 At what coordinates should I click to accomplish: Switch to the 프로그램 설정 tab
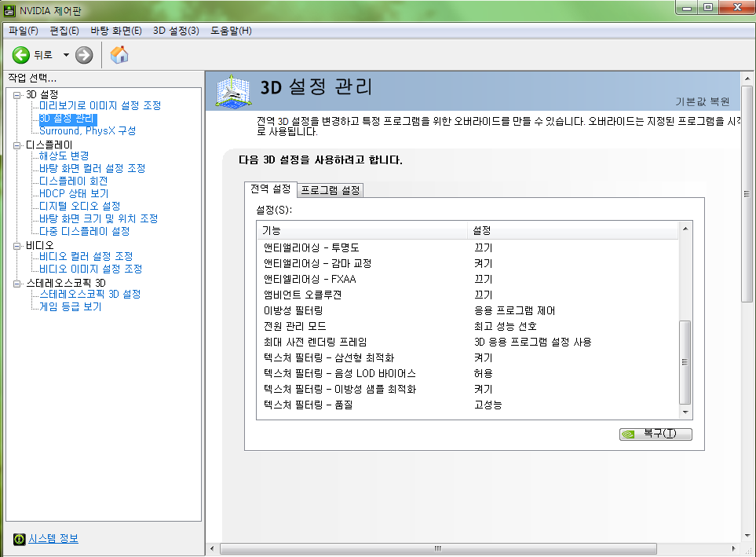331,190
